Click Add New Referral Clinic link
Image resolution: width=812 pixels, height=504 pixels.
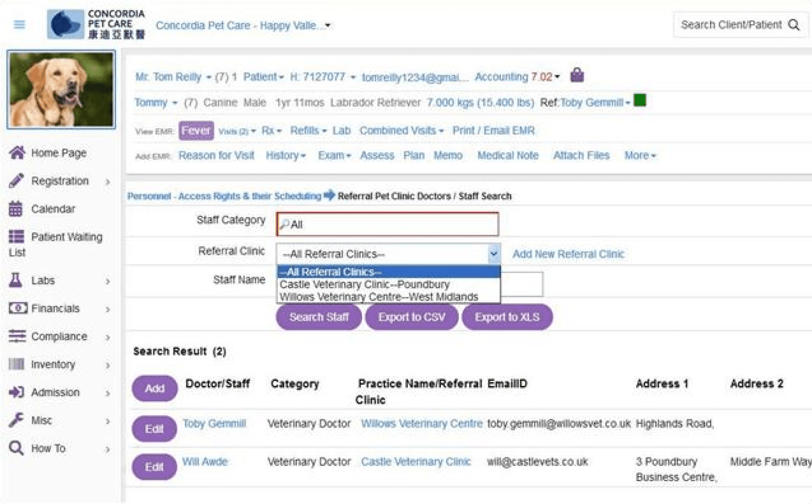(x=568, y=254)
